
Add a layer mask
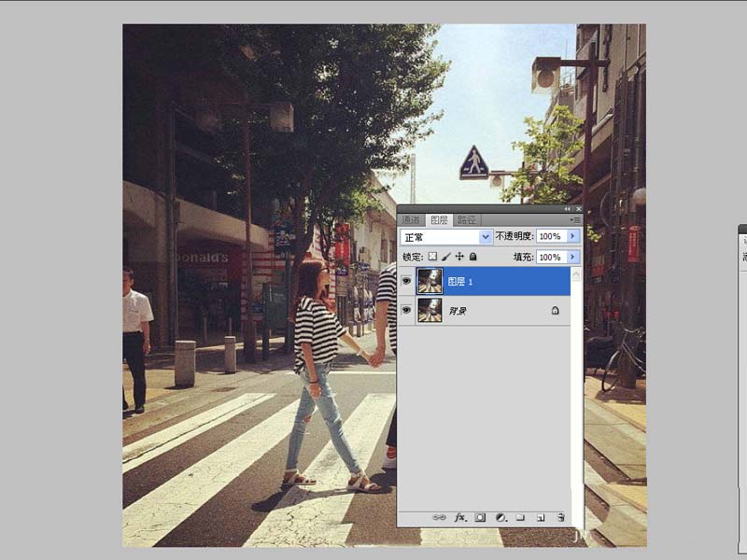[x=480, y=518]
